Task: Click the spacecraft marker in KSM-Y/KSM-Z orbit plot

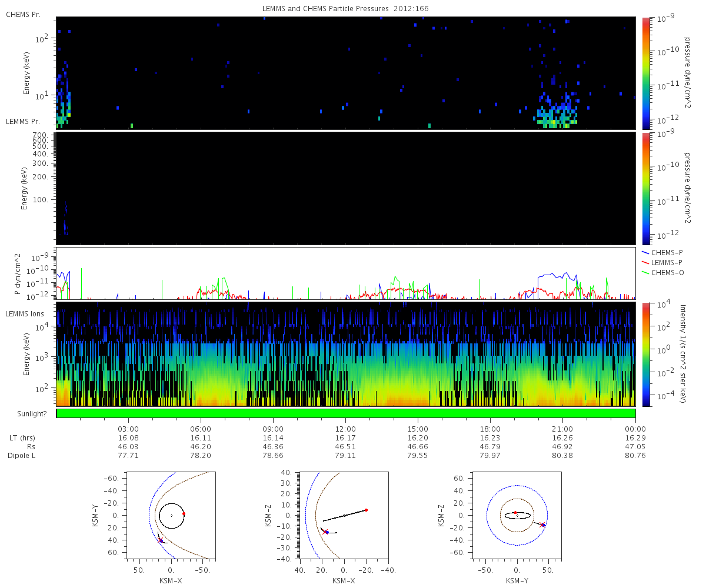Action: point(542,524)
